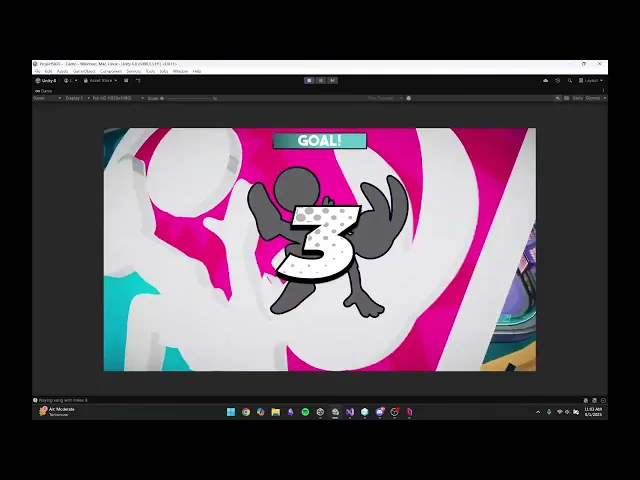
Task: Open the taskbar clock showing 11:03 AM
Action: [x=593, y=411]
